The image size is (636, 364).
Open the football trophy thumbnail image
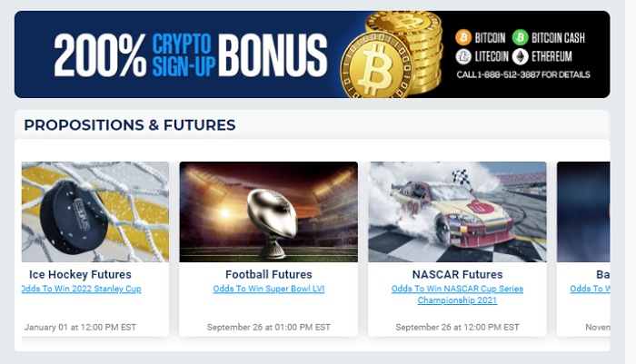(x=268, y=212)
